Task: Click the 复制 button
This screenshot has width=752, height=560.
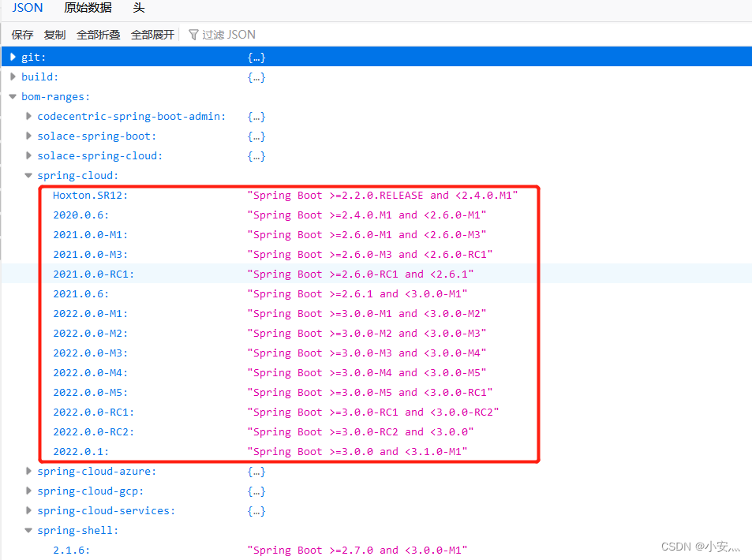Action: point(54,35)
